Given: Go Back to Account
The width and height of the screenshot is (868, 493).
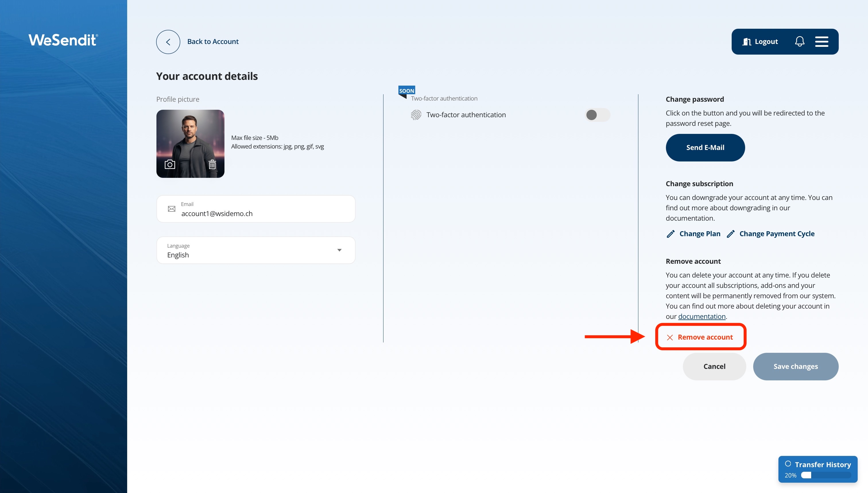Looking at the screenshot, I should point(213,42).
